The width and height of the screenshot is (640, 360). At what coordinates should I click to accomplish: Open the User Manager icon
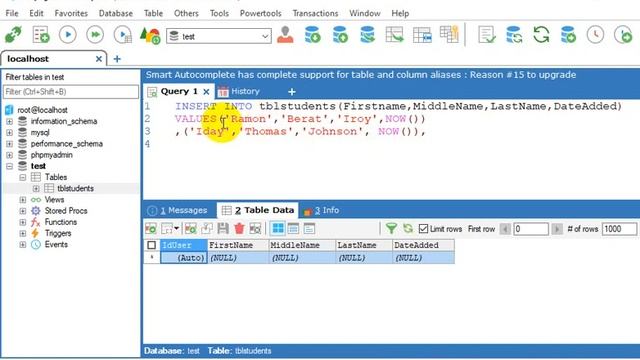tap(285, 35)
